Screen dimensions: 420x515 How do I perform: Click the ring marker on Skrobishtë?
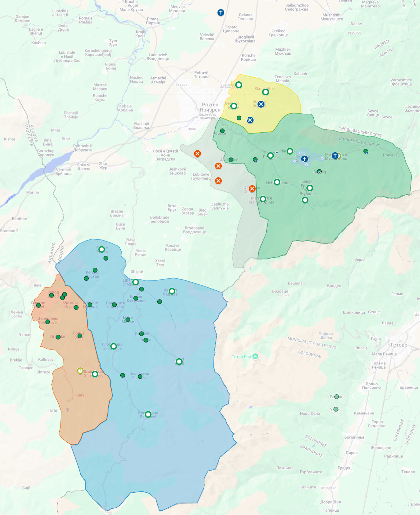pos(266,92)
